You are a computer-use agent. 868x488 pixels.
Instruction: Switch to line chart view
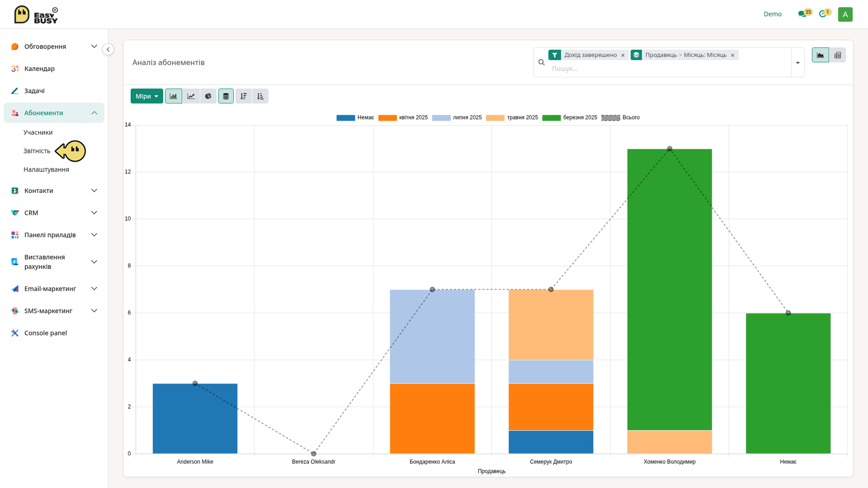point(191,96)
